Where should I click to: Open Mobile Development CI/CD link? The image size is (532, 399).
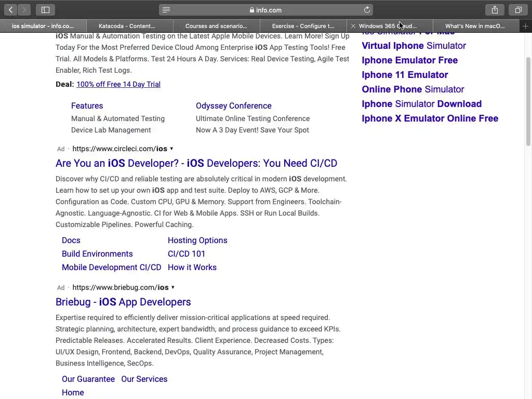point(111,268)
